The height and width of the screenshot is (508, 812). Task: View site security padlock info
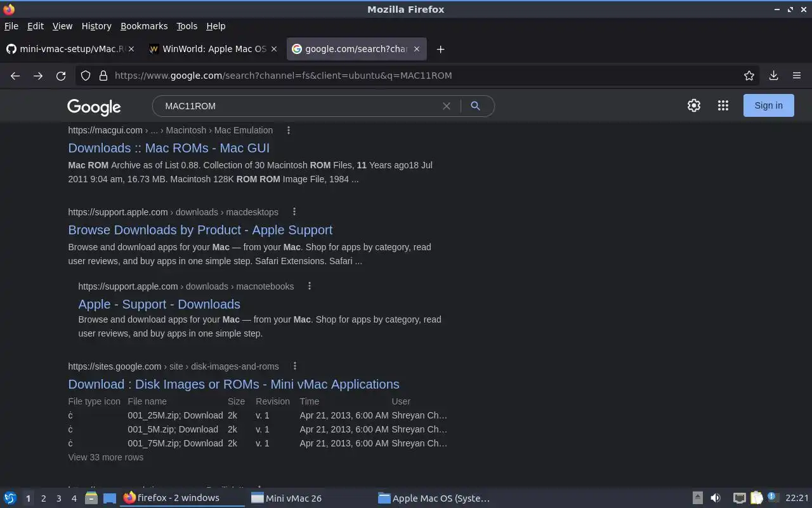point(103,76)
